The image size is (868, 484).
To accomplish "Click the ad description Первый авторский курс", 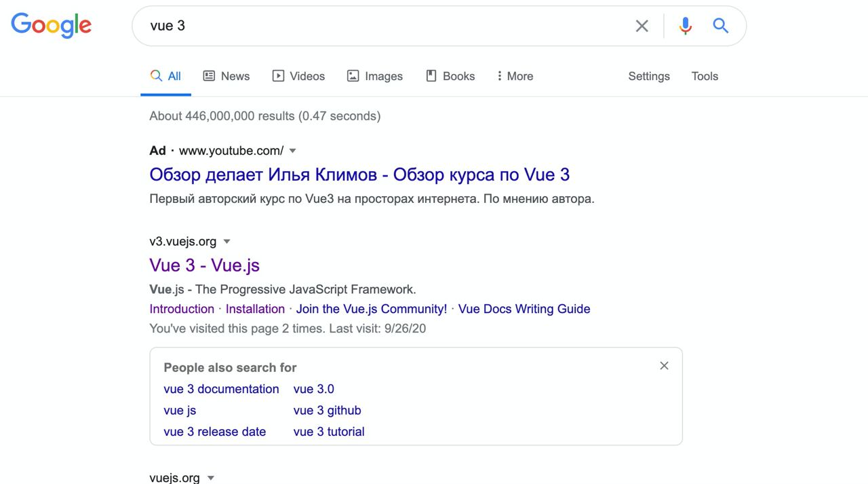I will coord(372,199).
